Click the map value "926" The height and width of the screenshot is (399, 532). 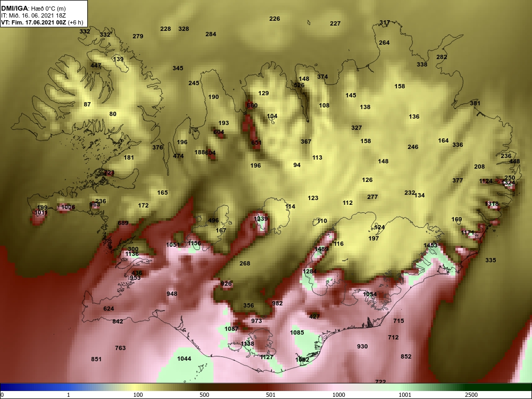[226, 284]
